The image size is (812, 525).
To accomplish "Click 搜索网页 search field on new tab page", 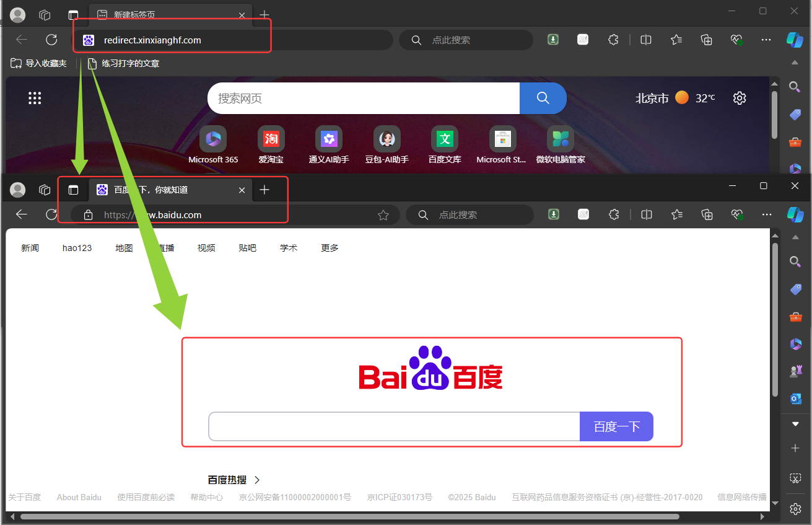I will click(x=364, y=98).
